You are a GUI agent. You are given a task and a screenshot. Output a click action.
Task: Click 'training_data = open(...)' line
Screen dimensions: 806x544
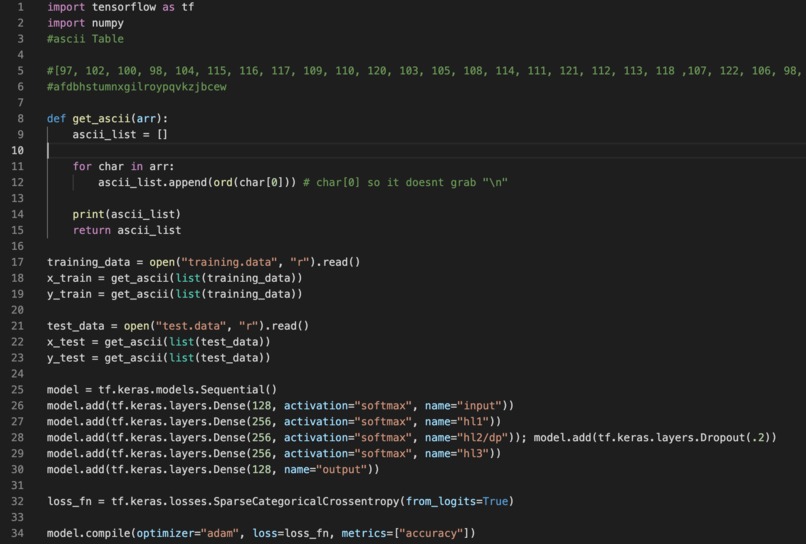pyautogui.click(x=204, y=262)
